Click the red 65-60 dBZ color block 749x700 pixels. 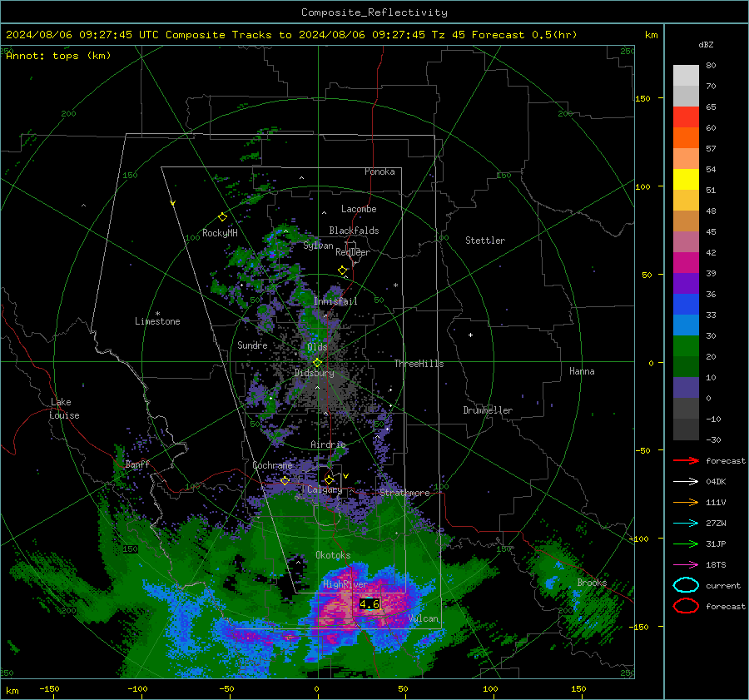click(686, 117)
